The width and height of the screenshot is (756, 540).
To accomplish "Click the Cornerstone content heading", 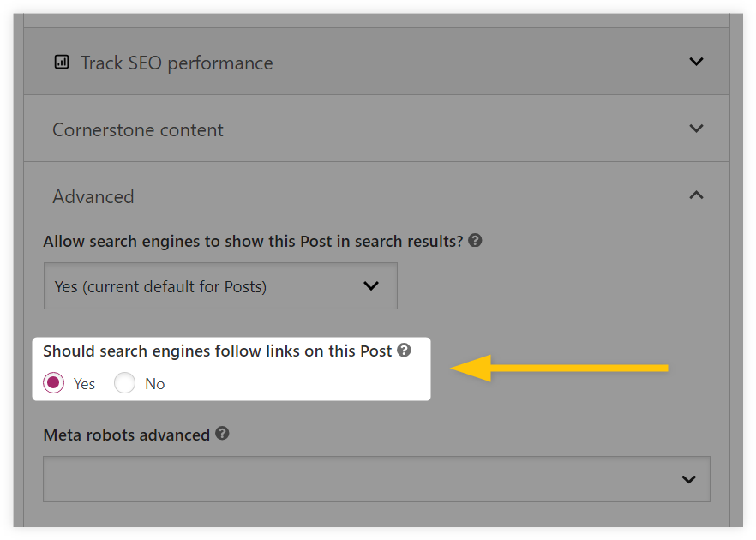I will (x=138, y=129).
